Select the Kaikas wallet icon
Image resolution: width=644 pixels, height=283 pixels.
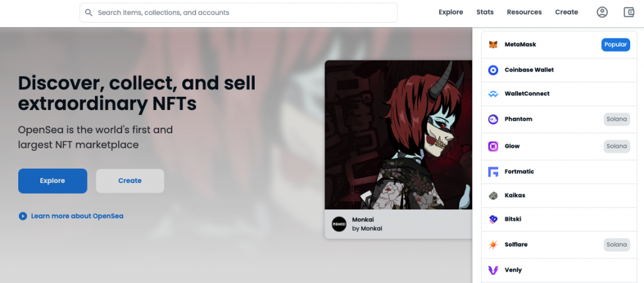coord(493,196)
